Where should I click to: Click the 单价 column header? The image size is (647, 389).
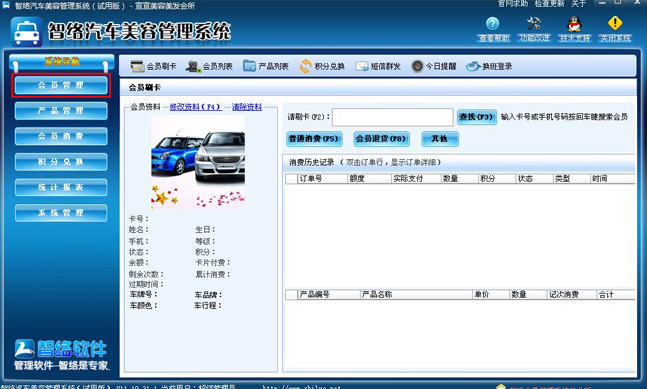(491, 295)
